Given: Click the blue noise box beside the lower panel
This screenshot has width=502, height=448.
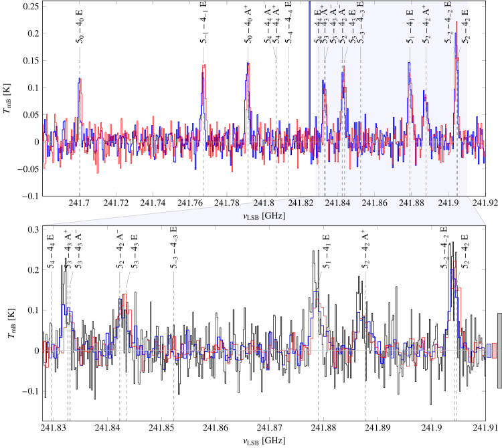Looking at the screenshot, I should (x=489, y=350).
